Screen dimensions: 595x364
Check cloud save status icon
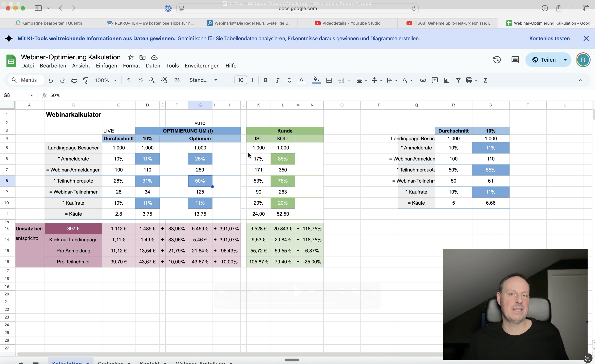coord(154,57)
